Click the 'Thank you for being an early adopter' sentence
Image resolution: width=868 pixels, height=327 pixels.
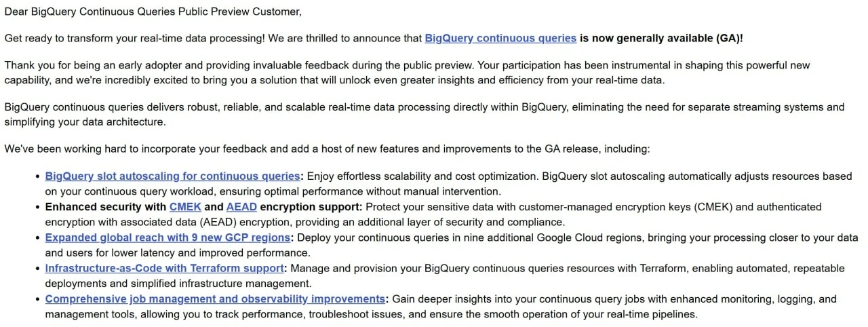pyautogui.click(x=407, y=73)
